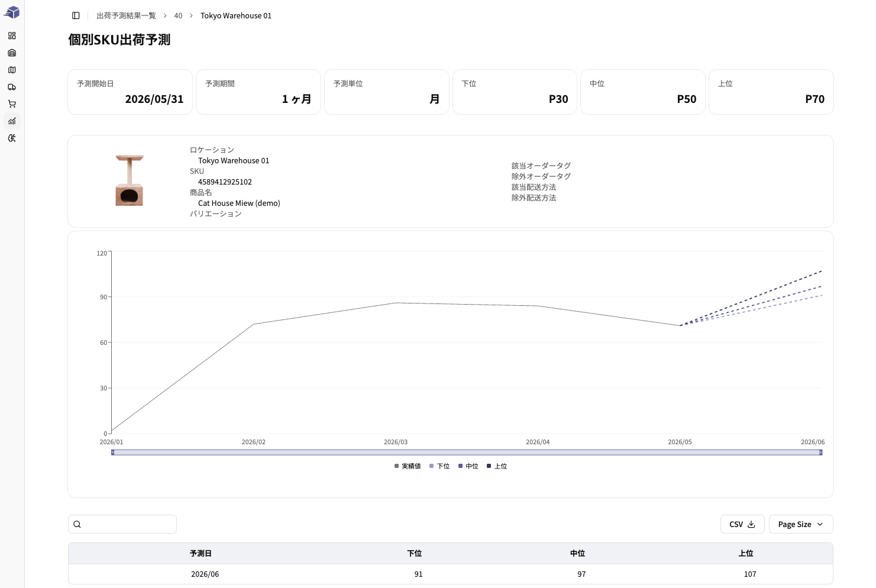This screenshot has height=588, width=876.
Task: Open the integrations plug icon in sidebar
Action: coord(12,138)
